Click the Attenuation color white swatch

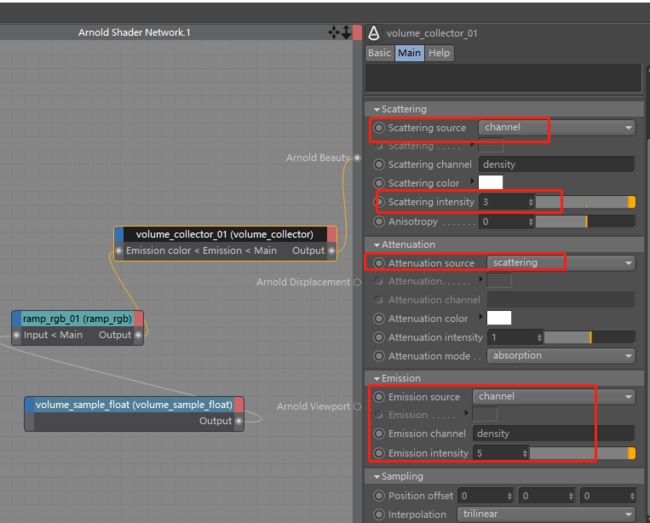click(x=499, y=318)
